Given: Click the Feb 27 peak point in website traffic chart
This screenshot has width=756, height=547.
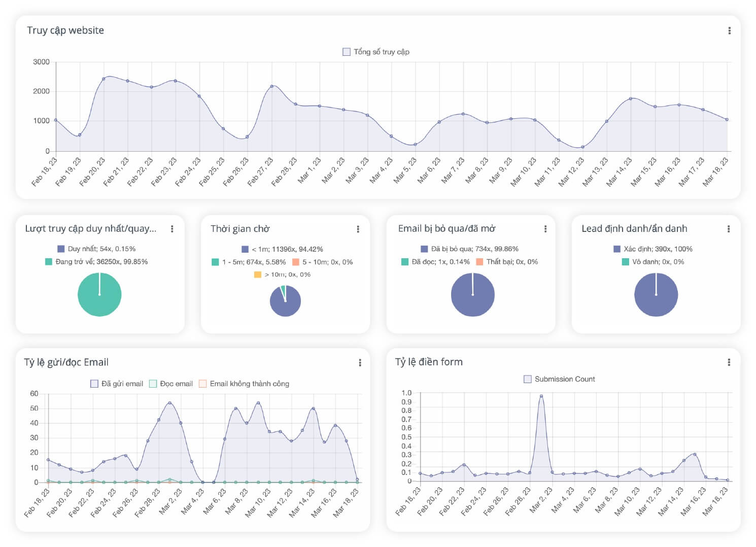Looking at the screenshot, I should pyautogui.click(x=272, y=86).
